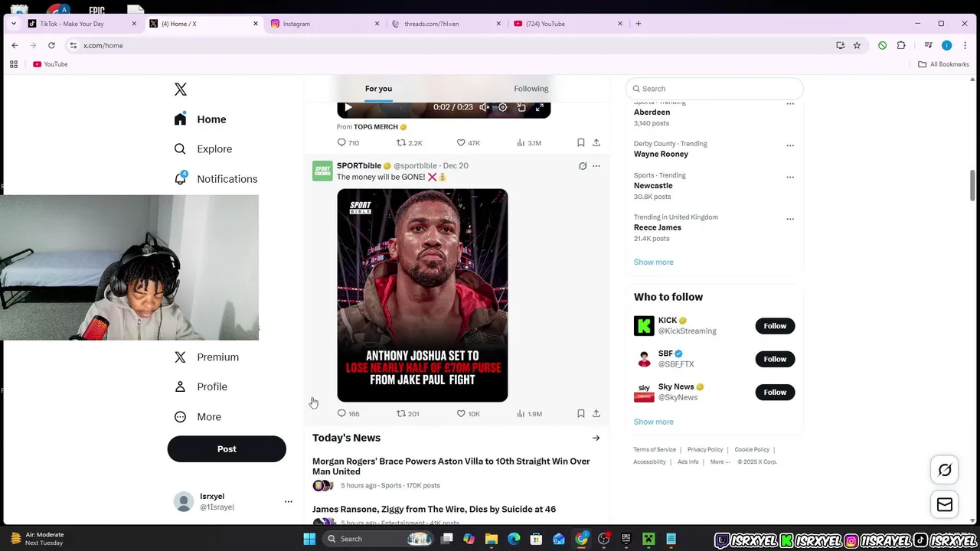
Task: Toggle picture-in-picture on video
Action: (x=521, y=107)
